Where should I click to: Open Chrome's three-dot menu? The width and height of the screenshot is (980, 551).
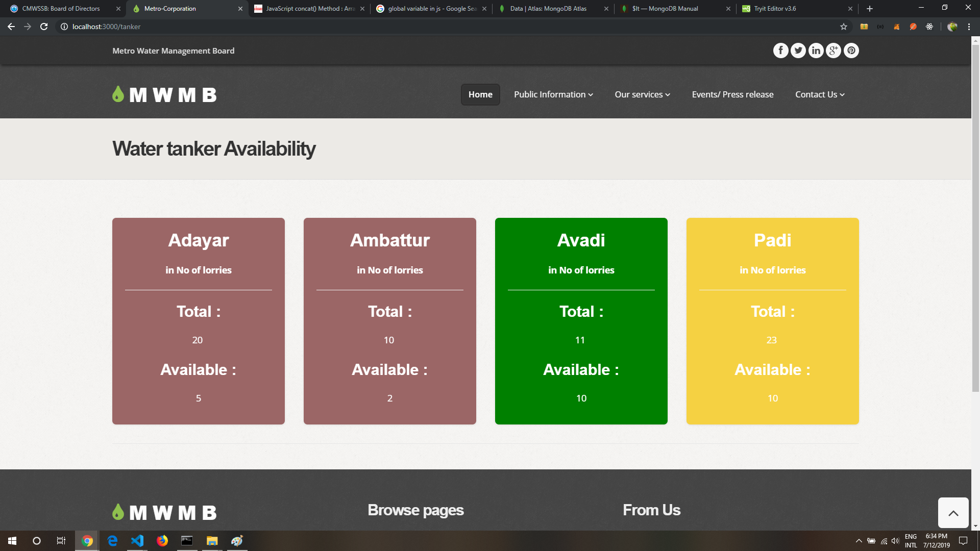pos(969,27)
